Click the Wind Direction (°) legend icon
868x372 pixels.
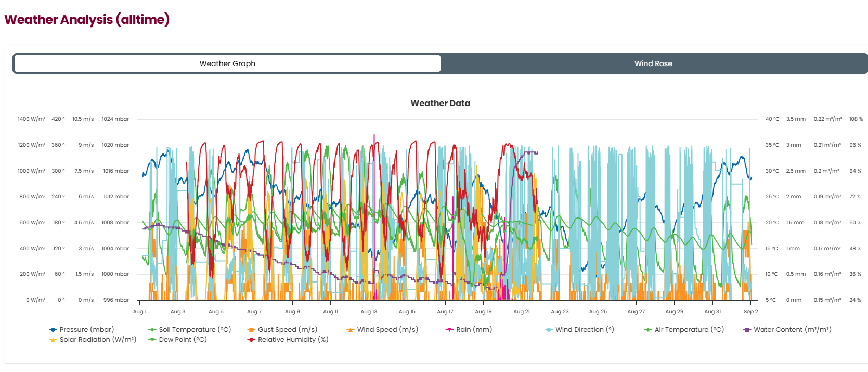tap(549, 330)
